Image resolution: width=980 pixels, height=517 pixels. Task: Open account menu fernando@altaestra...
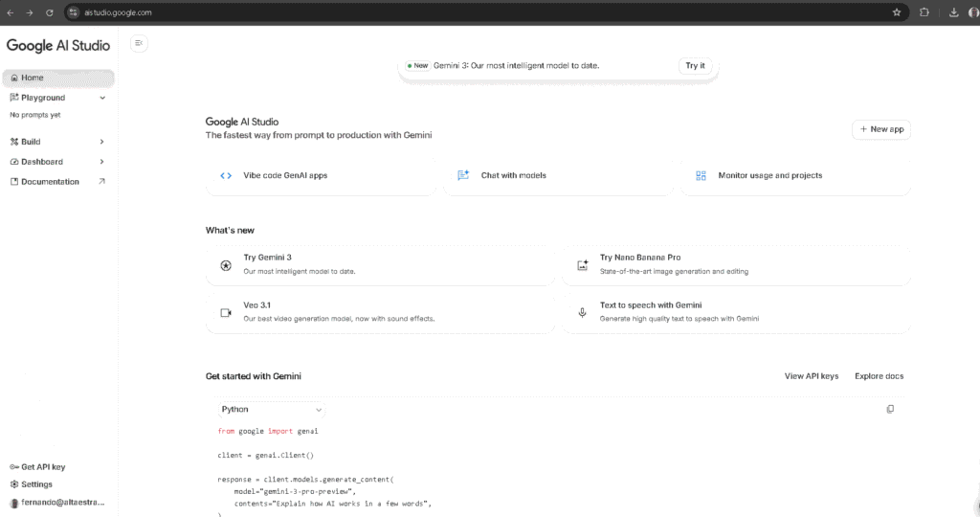pyautogui.click(x=58, y=503)
